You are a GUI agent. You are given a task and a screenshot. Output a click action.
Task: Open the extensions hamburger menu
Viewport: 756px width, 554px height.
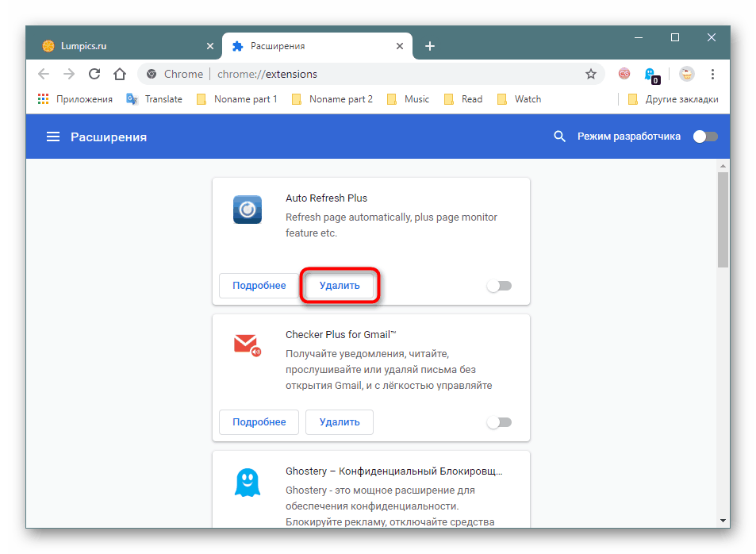53,137
